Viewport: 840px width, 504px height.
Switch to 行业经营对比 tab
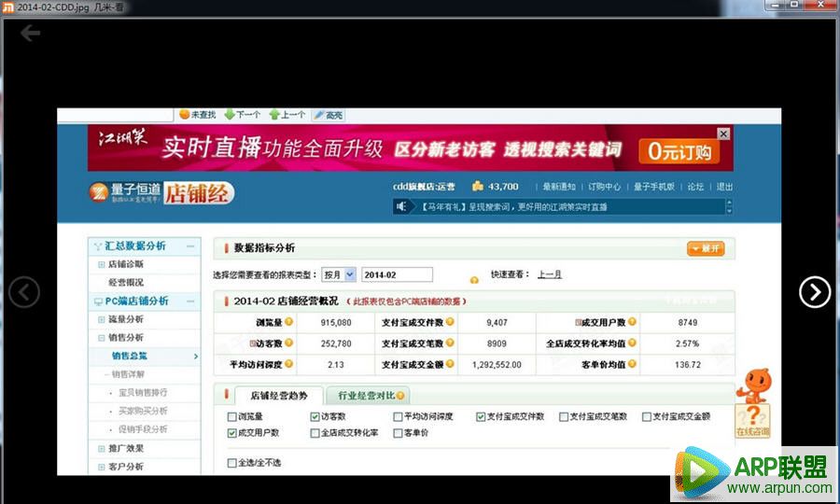pyautogui.click(x=368, y=396)
